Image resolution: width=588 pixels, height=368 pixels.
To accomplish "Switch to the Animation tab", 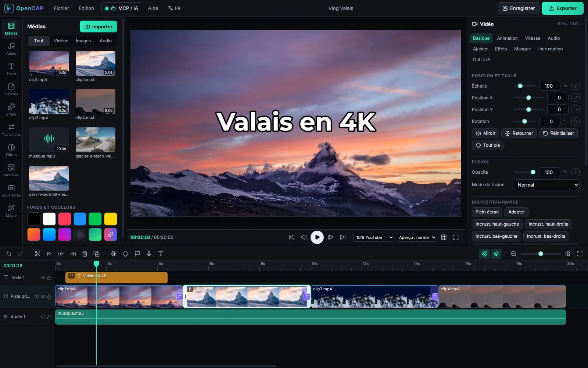I will [507, 38].
